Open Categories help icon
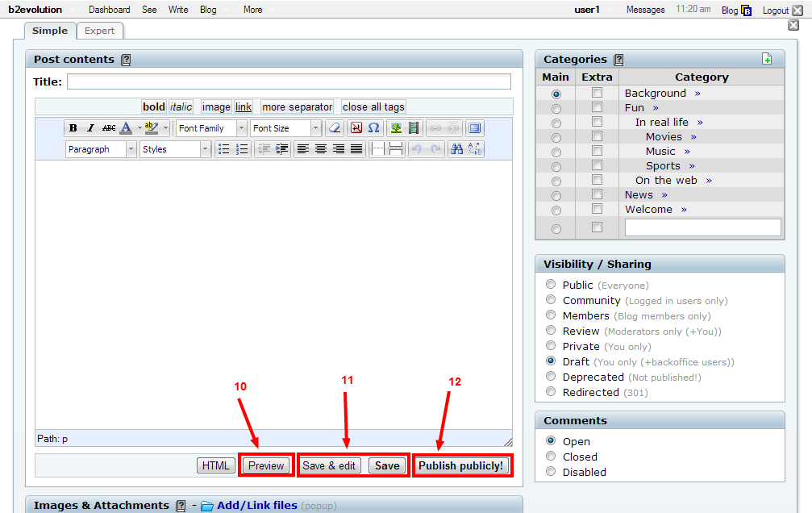Image resolution: width=812 pixels, height=513 pixels. (x=618, y=60)
